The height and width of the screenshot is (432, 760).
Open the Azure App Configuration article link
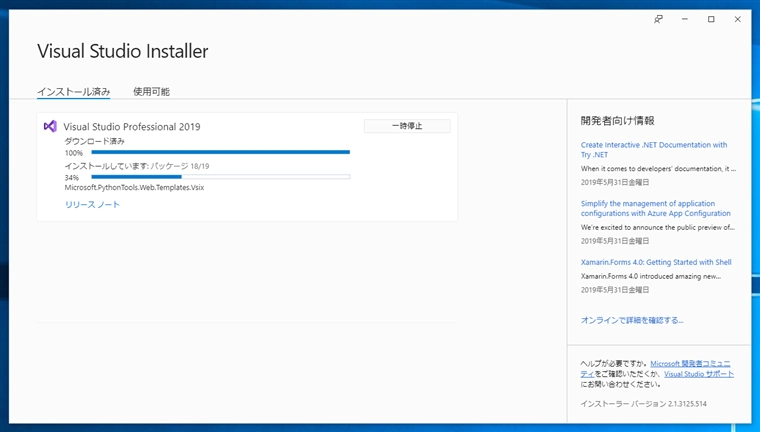point(655,208)
